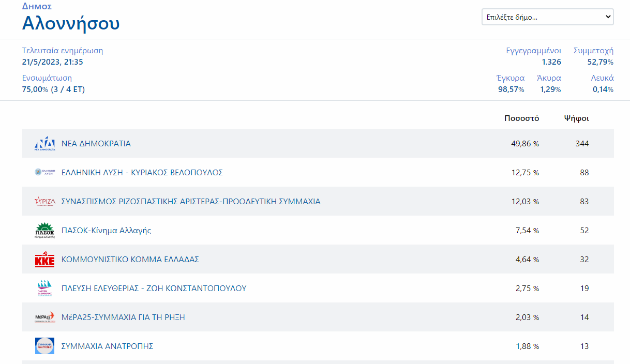
Task: Click the Nea Dimokratia party logo
Action: click(x=44, y=144)
